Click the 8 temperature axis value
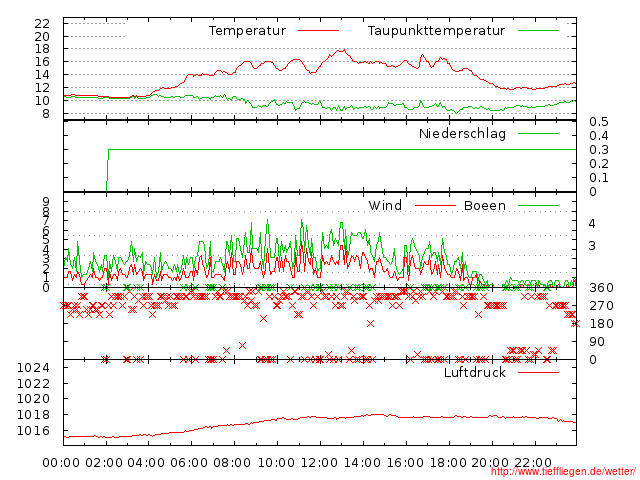The image size is (640, 480). click(x=46, y=113)
